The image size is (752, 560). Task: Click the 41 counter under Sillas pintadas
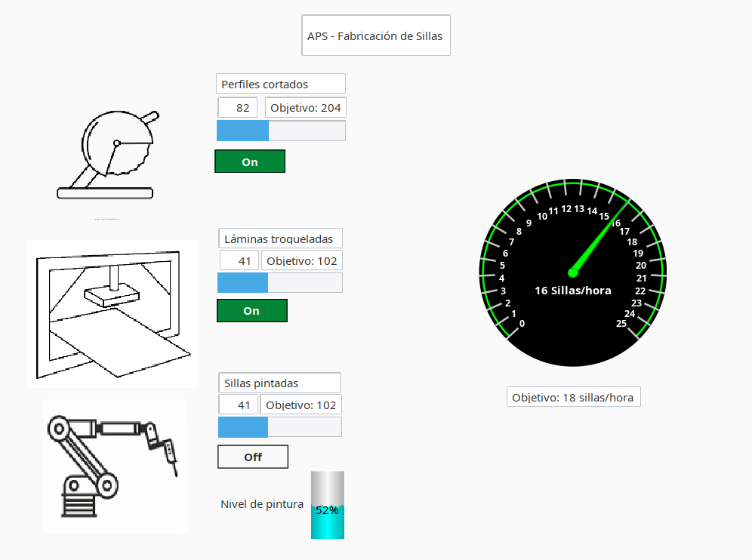pos(238,404)
